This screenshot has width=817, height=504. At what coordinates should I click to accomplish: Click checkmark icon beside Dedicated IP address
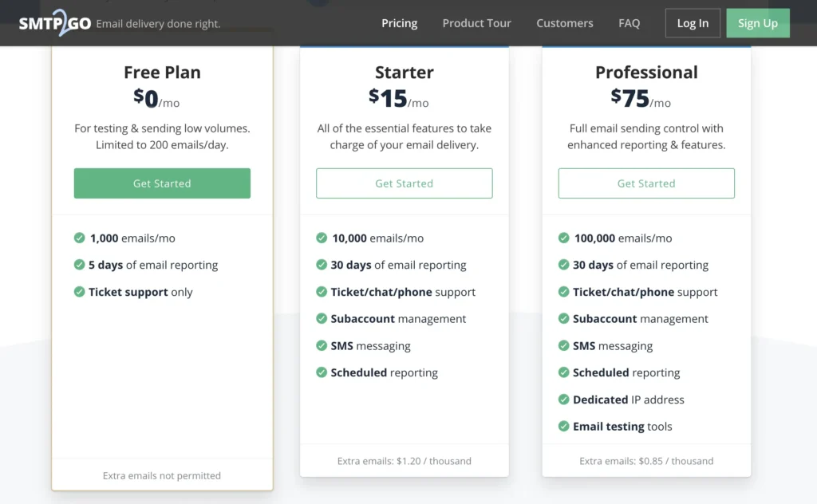tap(564, 400)
